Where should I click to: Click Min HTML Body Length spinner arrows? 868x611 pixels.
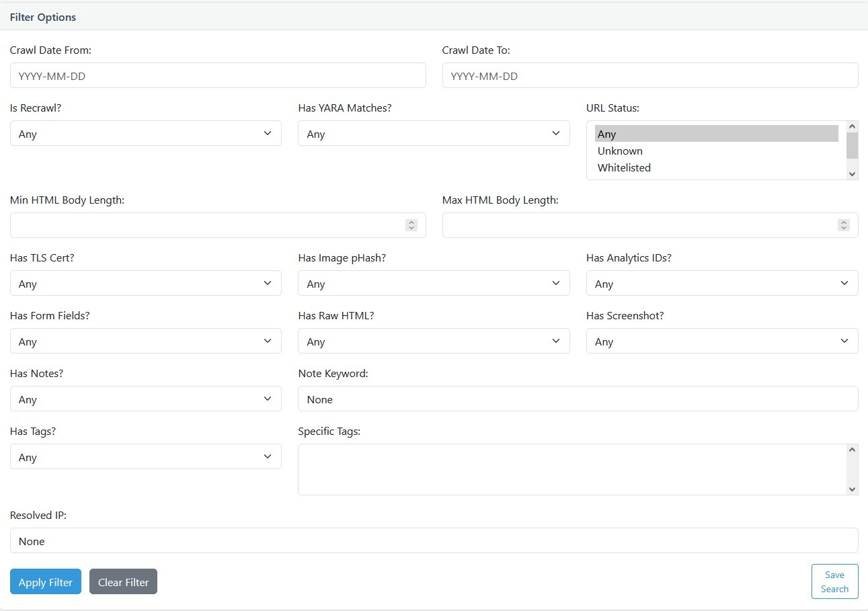411,225
